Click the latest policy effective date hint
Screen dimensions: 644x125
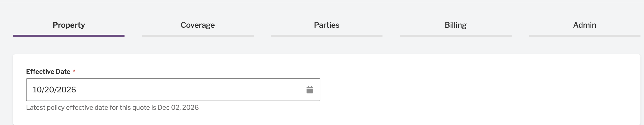112,108
